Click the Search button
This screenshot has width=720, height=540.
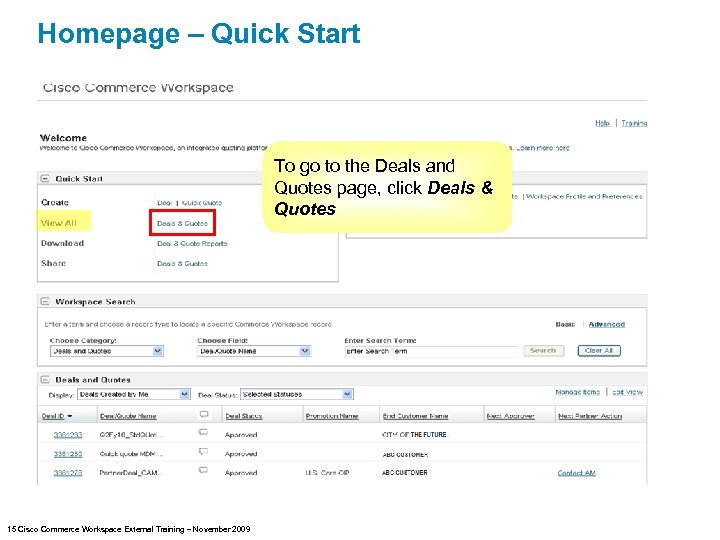543,351
